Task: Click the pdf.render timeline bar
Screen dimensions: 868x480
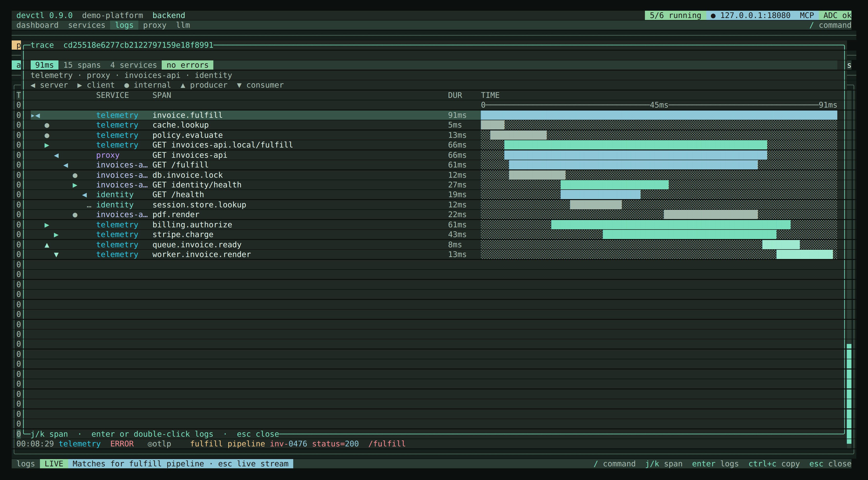Action: [711, 215]
